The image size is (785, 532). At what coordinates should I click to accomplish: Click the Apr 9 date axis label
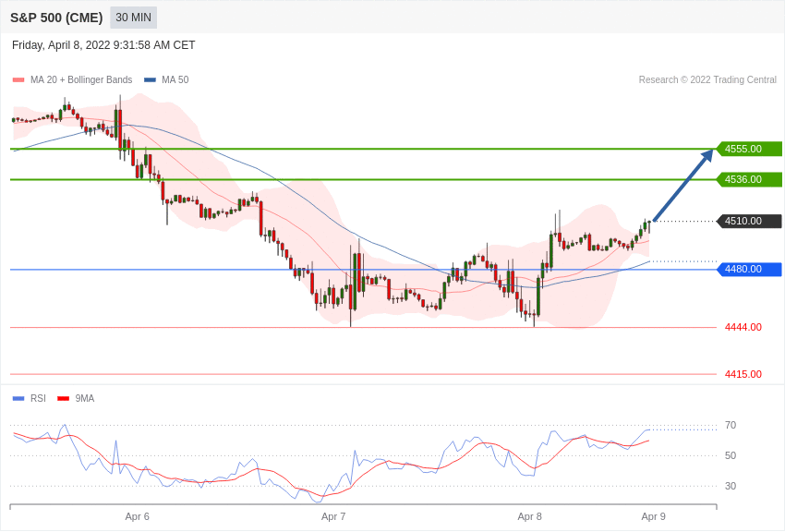click(x=653, y=516)
